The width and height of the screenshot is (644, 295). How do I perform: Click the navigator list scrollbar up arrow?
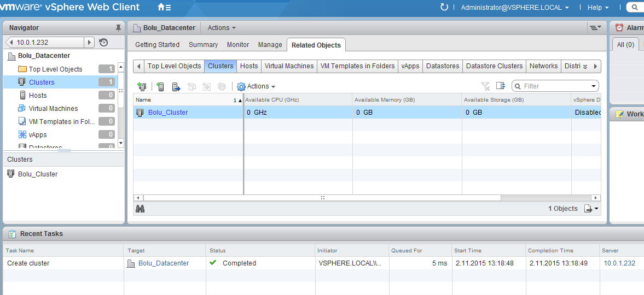pos(121,67)
